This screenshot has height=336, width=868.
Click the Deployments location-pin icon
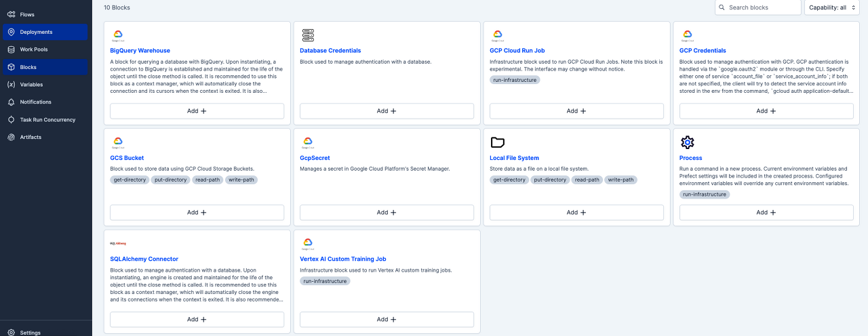11,32
